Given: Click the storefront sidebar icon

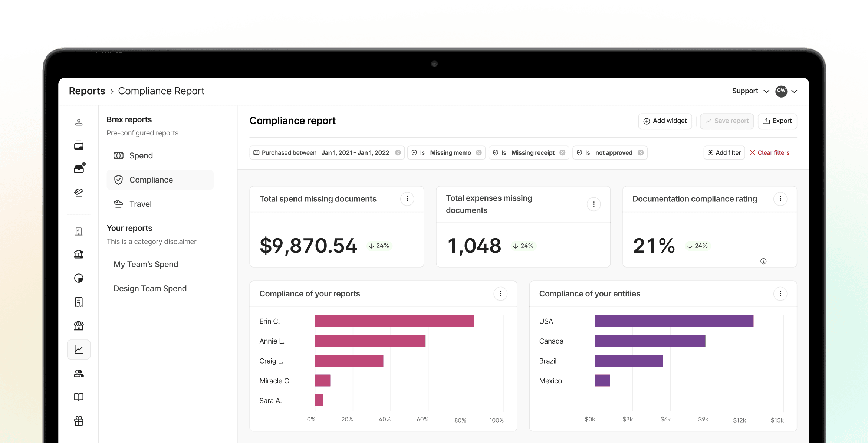Looking at the screenshot, I should tap(79, 326).
